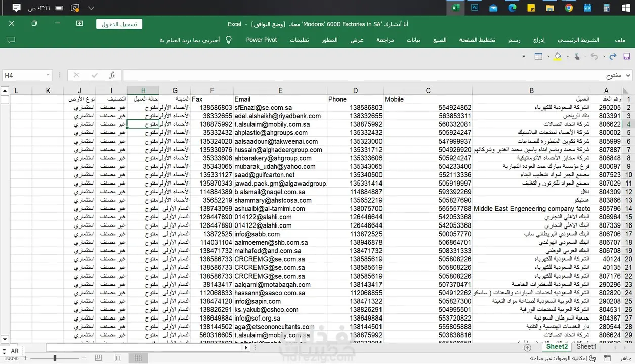Click the Insert Function fx icon
The width and height of the screenshot is (635, 364).
[112, 75]
